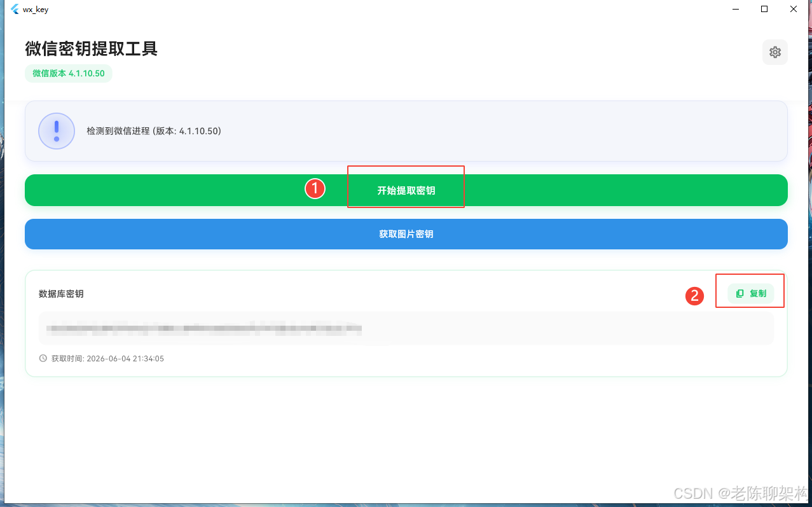Click the Flutter logo in title bar
Viewport: 812px width, 507px height.
pyautogui.click(x=15, y=10)
